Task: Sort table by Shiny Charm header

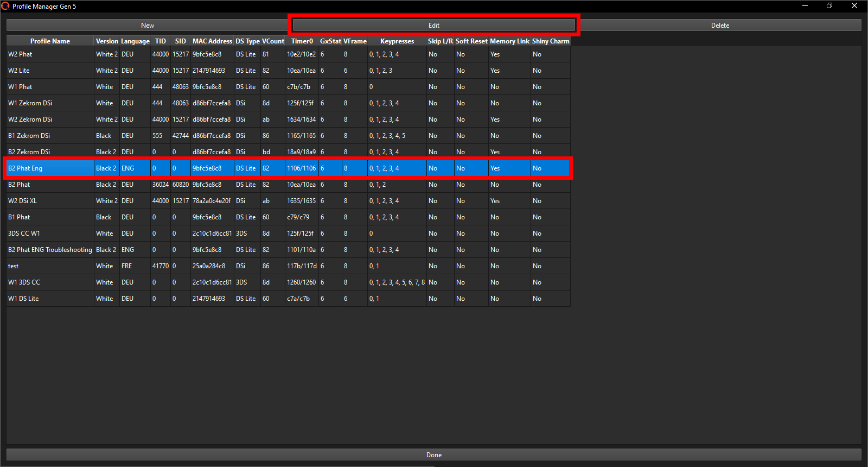Action: click(x=551, y=41)
